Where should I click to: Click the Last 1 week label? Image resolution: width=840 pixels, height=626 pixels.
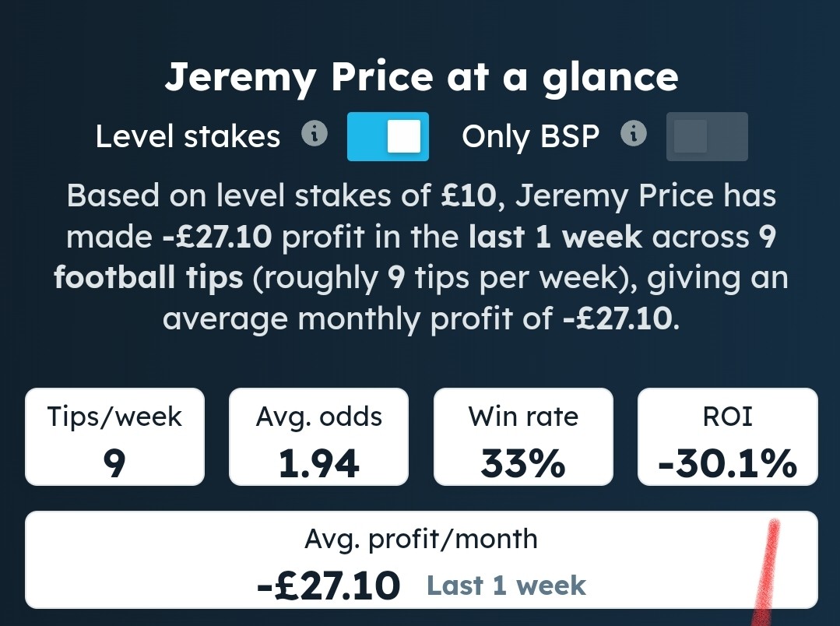[x=506, y=586]
